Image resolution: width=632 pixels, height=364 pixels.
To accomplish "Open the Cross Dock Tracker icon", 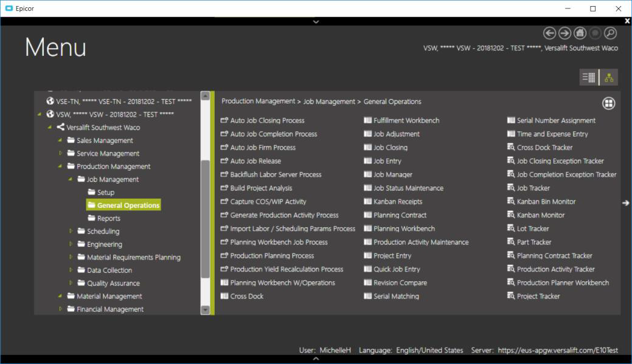I will 511,148.
